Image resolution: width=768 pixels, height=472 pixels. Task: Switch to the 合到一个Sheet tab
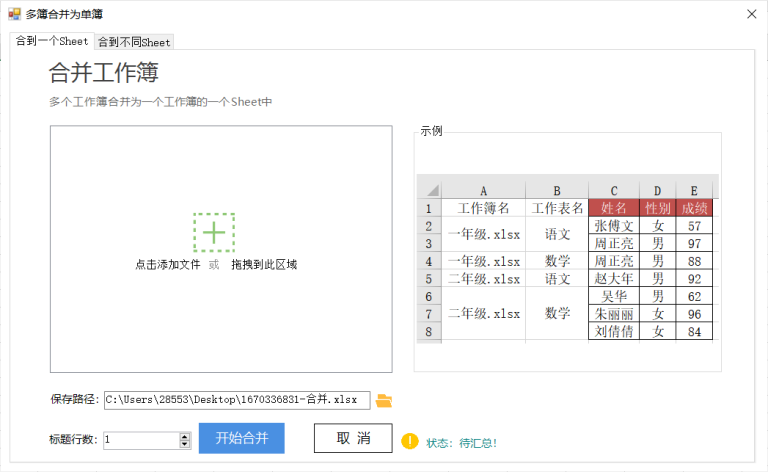(x=51, y=41)
